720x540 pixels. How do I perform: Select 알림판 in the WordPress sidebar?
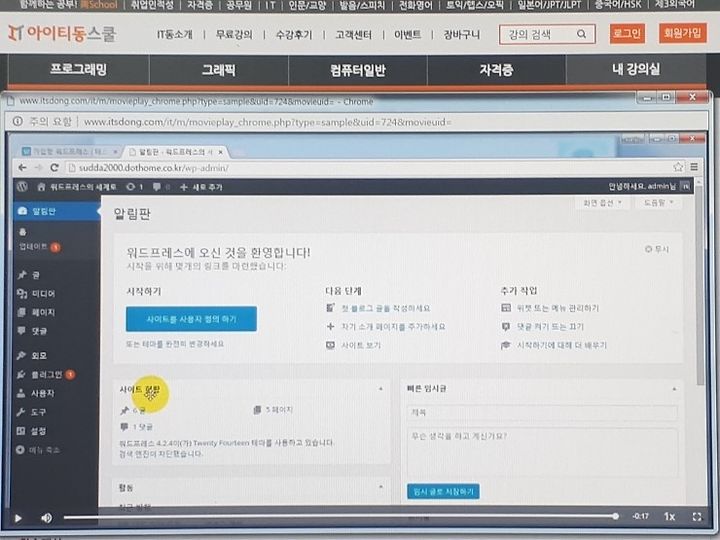[x=56, y=211]
